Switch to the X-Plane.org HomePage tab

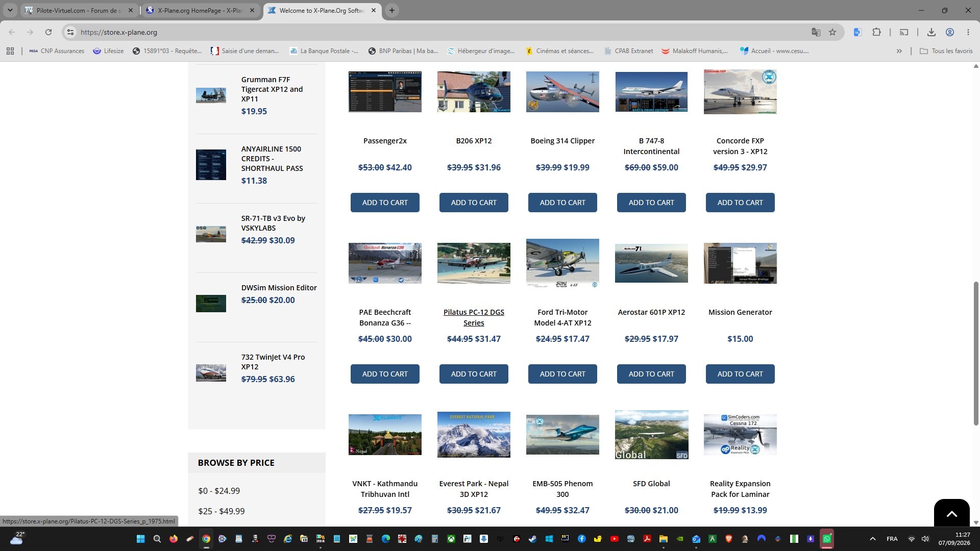pyautogui.click(x=201, y=10)
